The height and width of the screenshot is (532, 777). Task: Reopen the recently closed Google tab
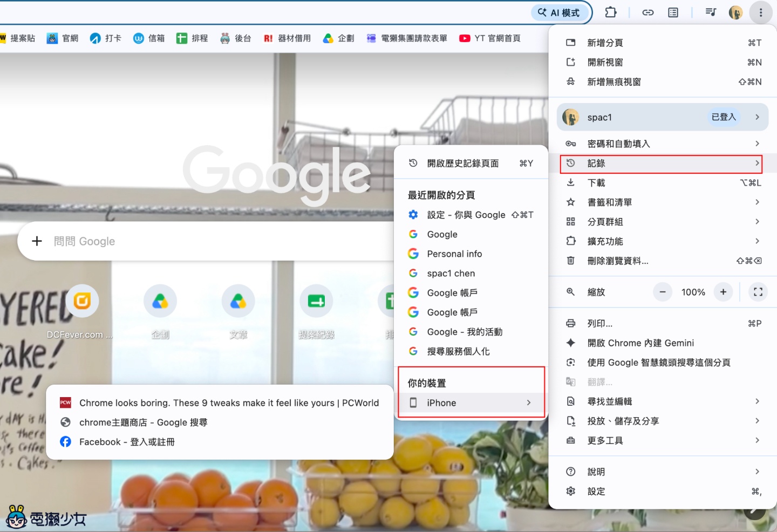(x=471, y=234)
